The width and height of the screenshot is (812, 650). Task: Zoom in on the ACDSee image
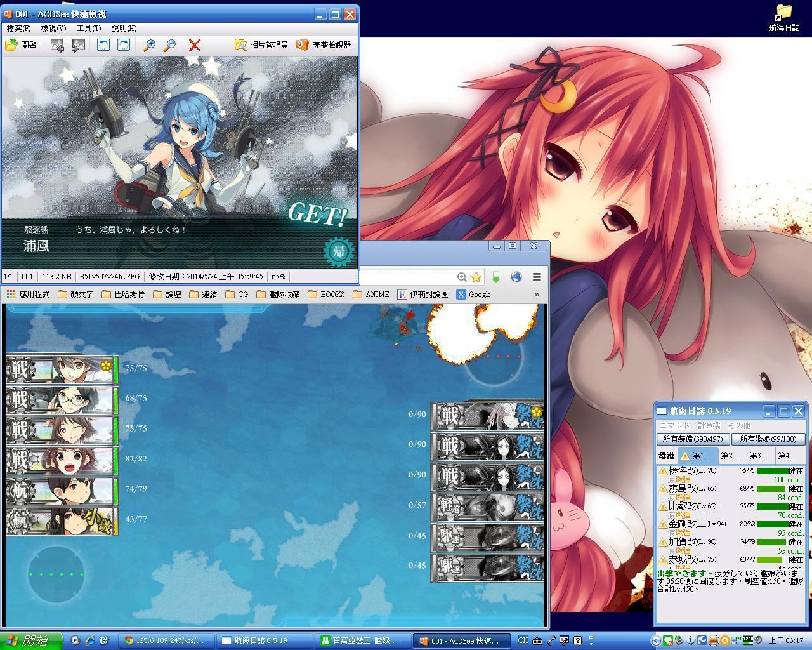coord(149,45)
